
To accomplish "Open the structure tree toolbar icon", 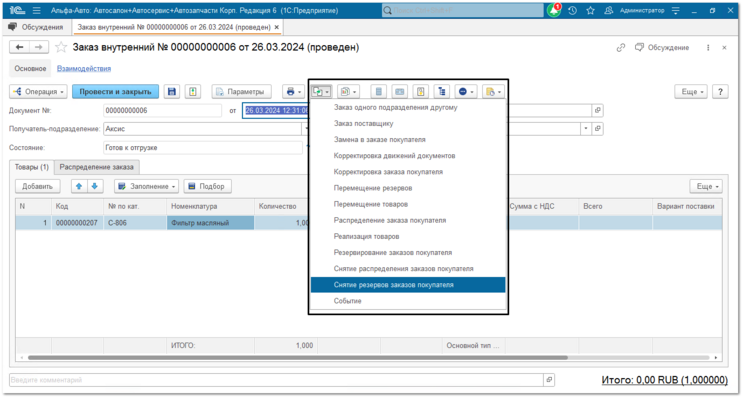I will (x=442, y=91).
